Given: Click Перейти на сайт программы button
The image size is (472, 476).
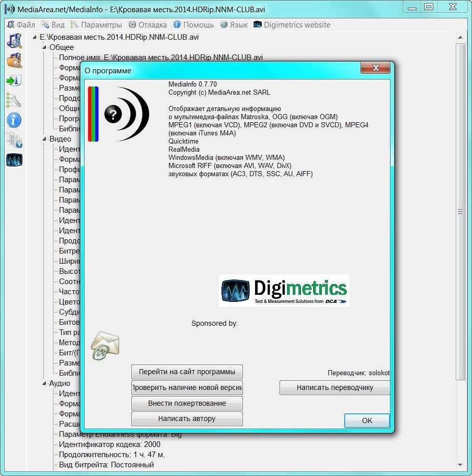Looking at the screenshot, I should coord(187,372).
